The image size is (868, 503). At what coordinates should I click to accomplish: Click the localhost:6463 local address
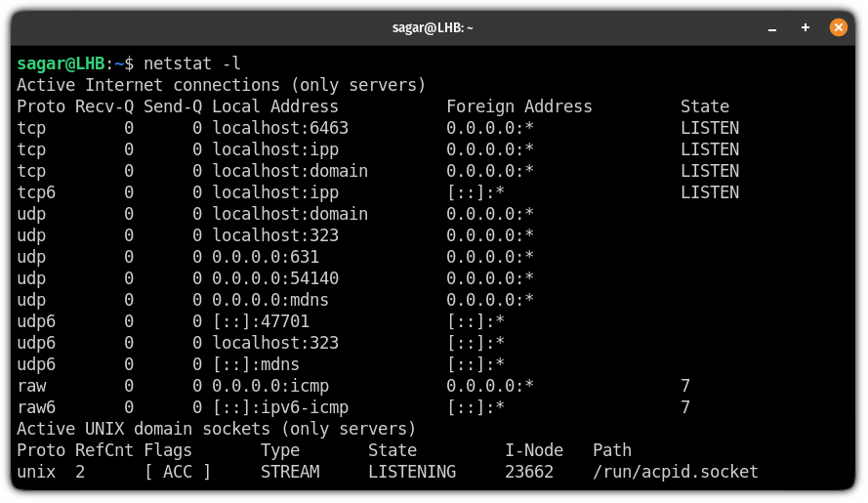[280, 128]
